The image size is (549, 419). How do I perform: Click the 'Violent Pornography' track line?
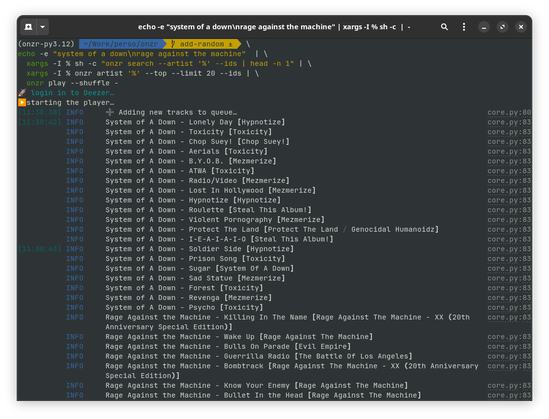[215, 220]
